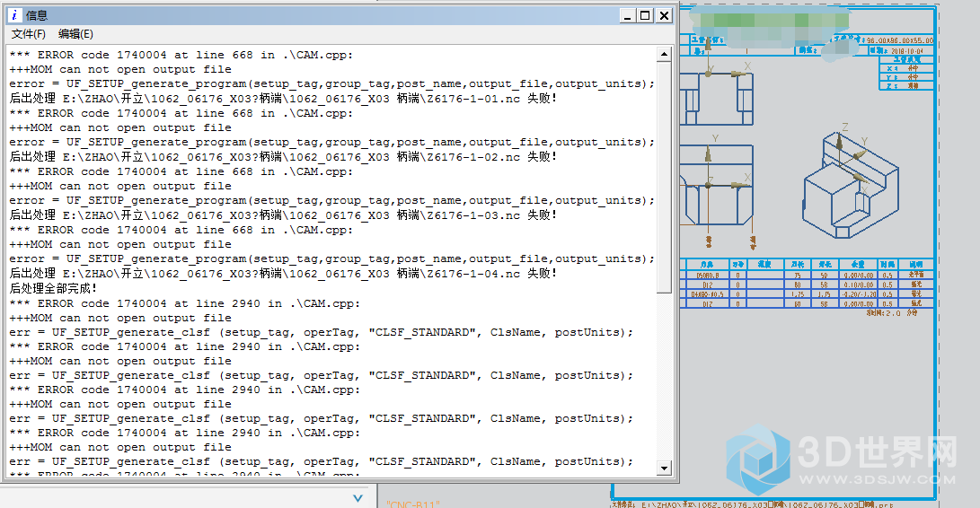This screenshot has height=508, width=980.
Task: Click the D50R0.8 tool cell in drawing table
Action: [x=707, y=275]
